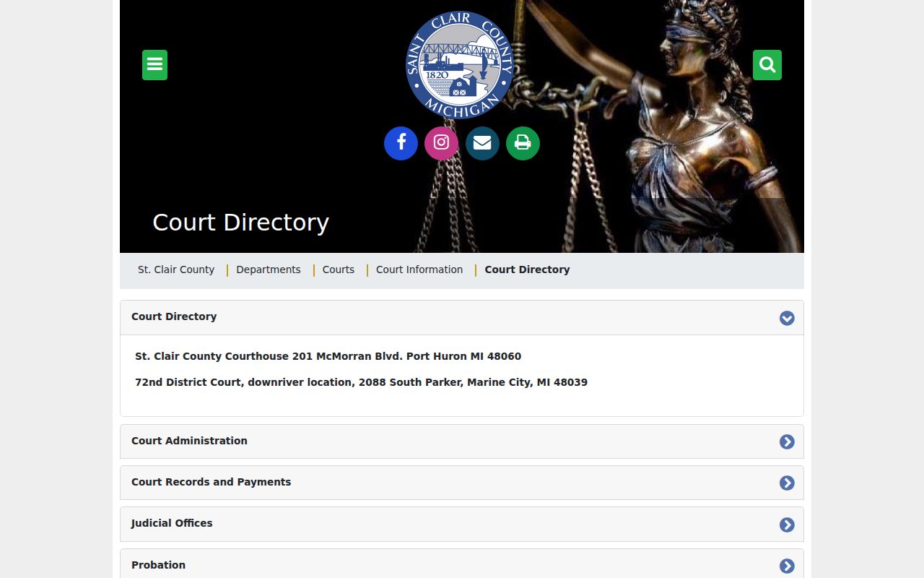
Task: Open the Departments breadcrumb link
Action: click(x=269, y=269)
